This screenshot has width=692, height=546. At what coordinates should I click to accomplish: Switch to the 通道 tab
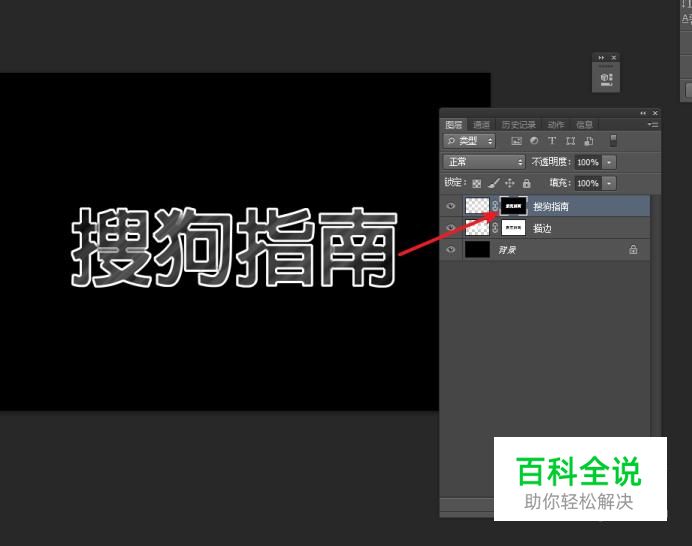[481, 124]
